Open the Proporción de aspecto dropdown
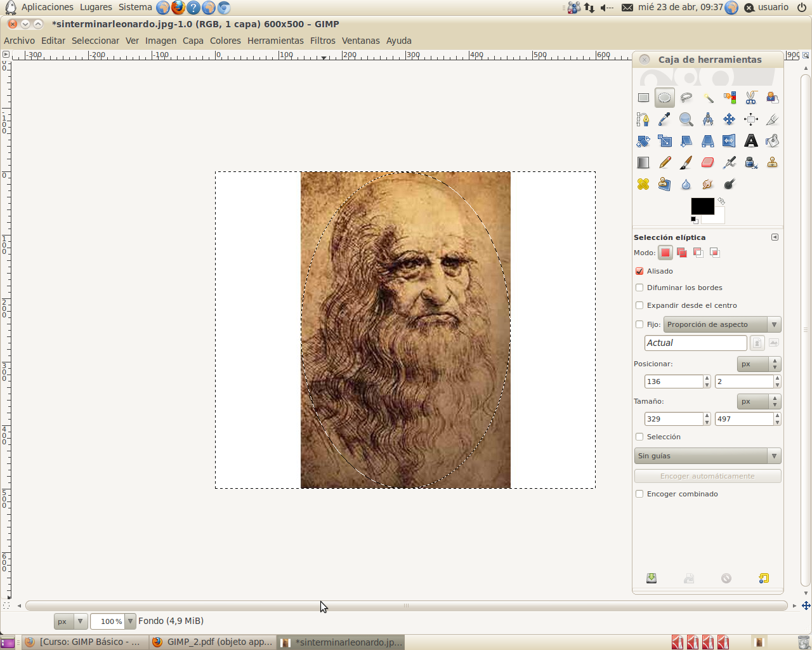This screenshot has height=650, width=812. (722, 324)
